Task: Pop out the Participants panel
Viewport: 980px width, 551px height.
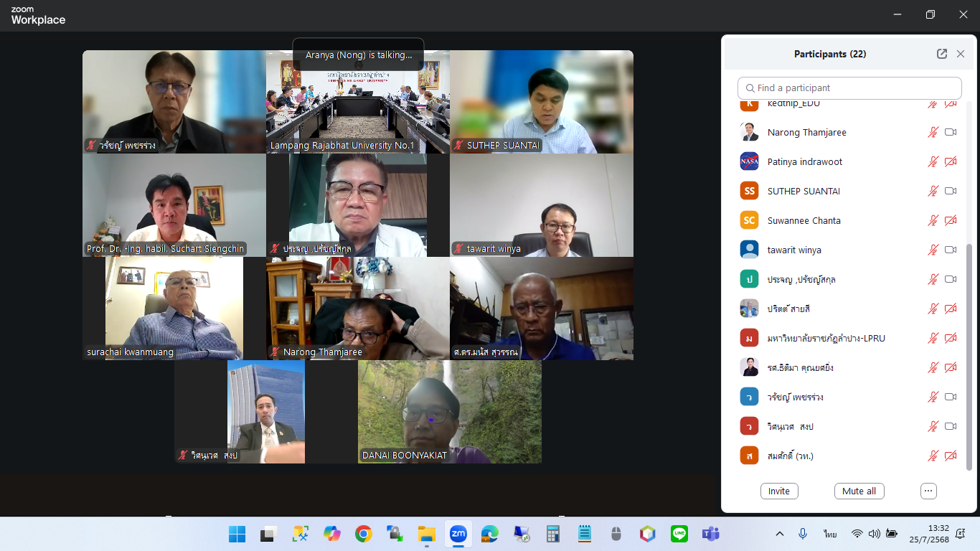Action: [942, 54]
